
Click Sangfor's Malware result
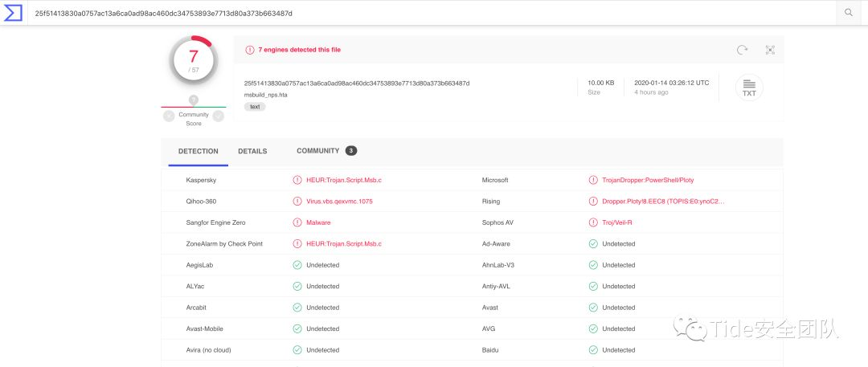pyautogui.click(x=318, y=222)
